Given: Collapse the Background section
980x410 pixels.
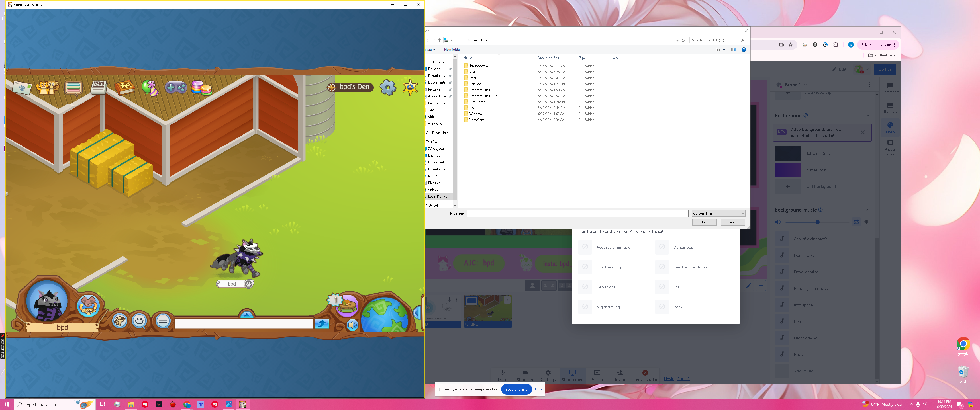Looking at the screenshot, I should (867, 116).
